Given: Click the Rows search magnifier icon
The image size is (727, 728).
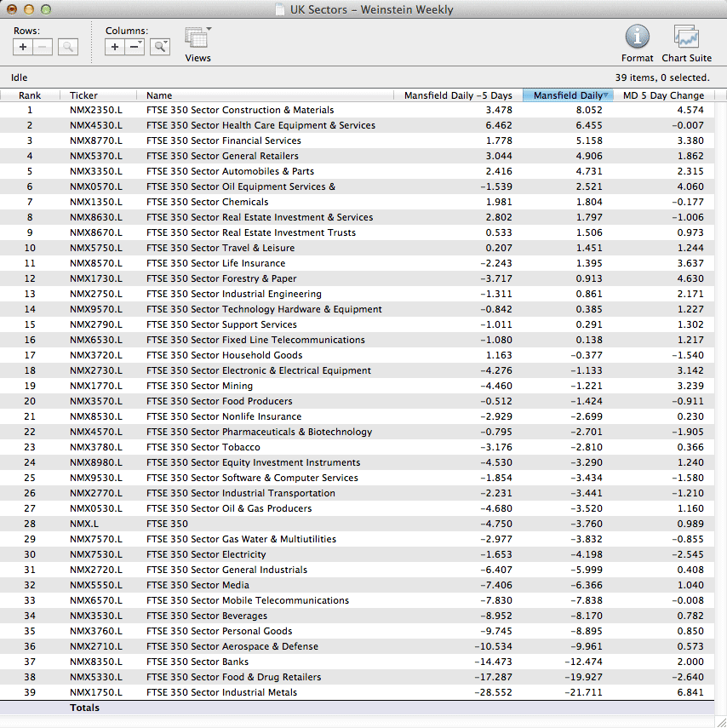Looking at the screenshot, I should point(68,47).
